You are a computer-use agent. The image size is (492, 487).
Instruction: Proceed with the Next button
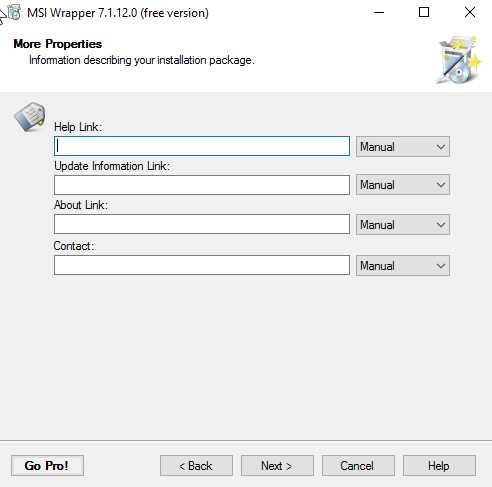(x=277, y=466)
